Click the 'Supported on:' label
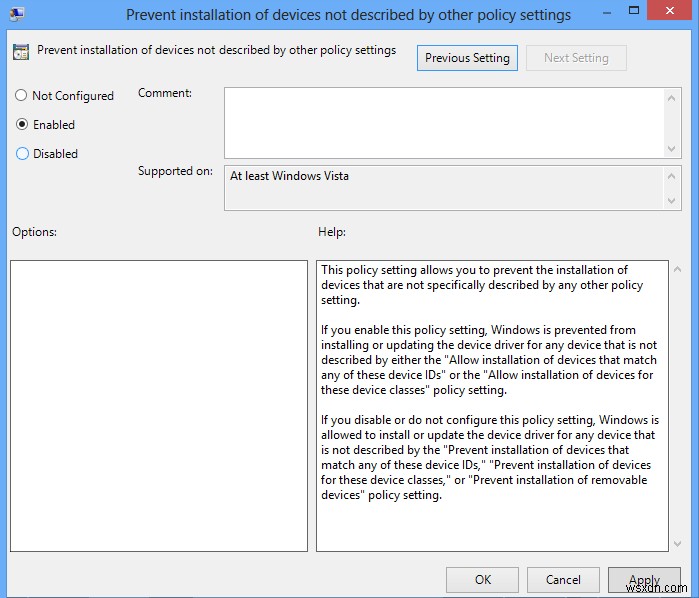 (x=175, y=171)
